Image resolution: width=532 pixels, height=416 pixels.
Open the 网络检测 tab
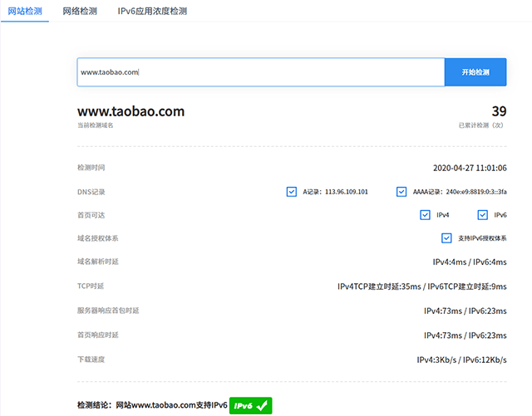(80, 11)
